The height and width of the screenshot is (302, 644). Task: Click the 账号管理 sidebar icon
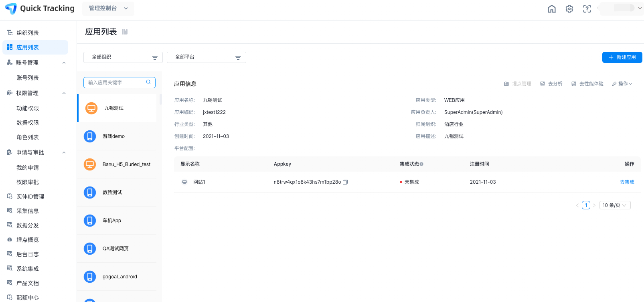(10, 63)
